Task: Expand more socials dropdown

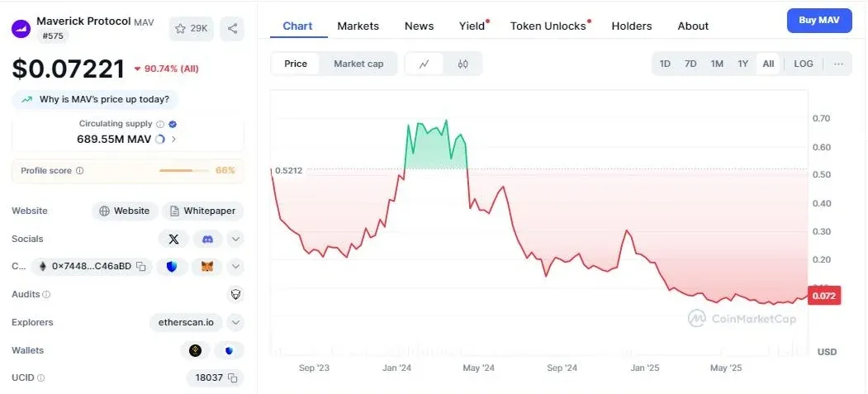Action: click(235, 239)
